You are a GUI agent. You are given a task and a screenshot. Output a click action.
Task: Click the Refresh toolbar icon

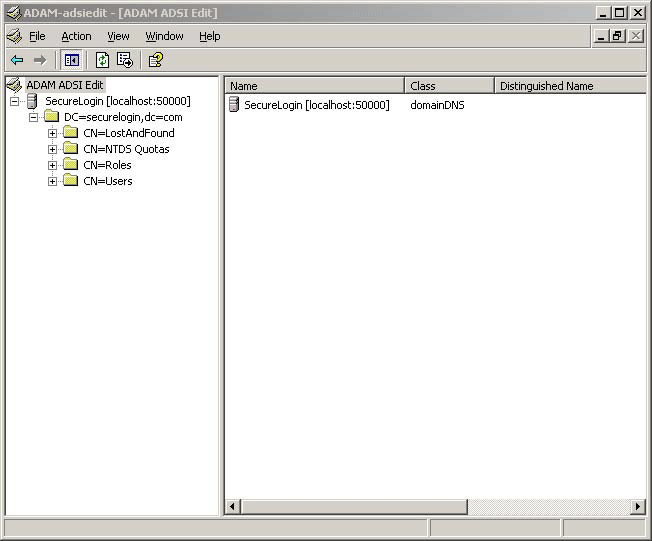tap(102, 60)
